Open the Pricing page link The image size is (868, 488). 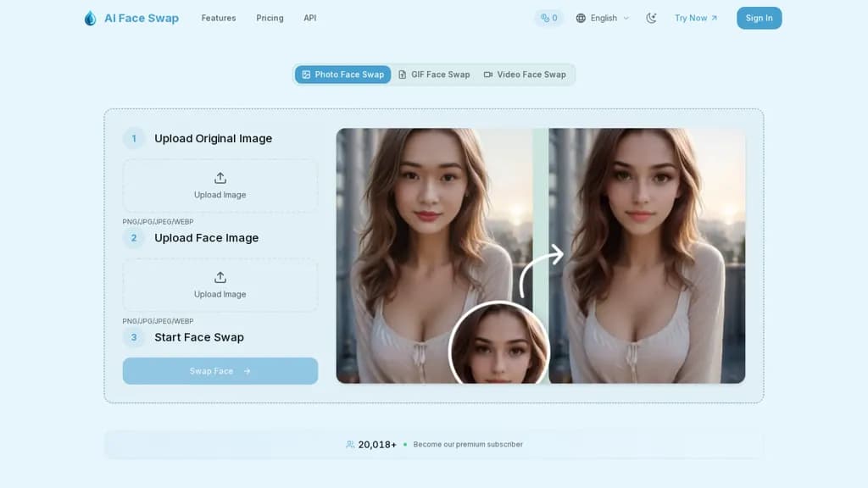click(x=270, y=19)
